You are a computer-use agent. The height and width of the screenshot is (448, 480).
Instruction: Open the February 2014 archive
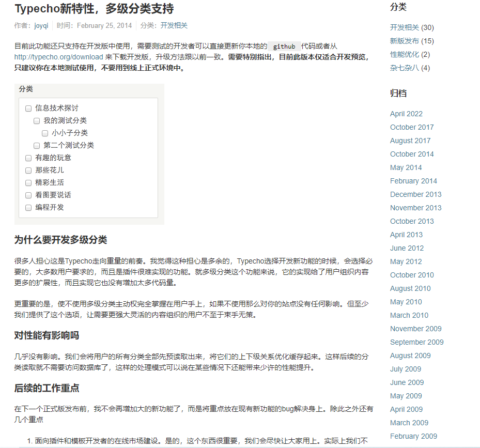click(413, 181)
